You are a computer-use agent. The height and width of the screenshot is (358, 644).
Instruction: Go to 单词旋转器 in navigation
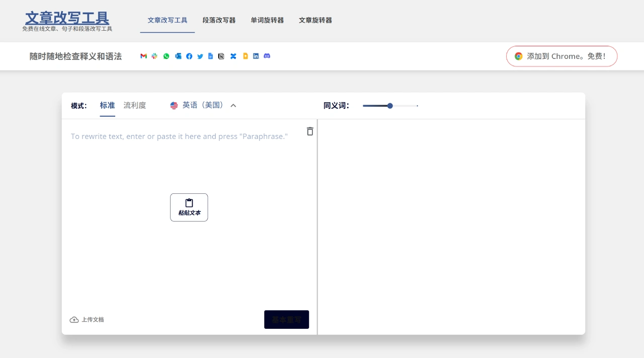tap(267, 20)
